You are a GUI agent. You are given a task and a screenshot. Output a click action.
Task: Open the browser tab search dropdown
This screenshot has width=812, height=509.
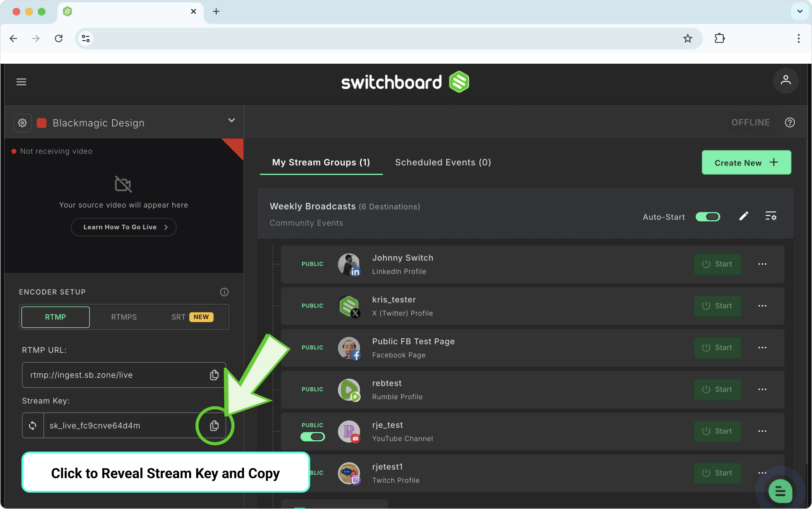click(800, 11)
